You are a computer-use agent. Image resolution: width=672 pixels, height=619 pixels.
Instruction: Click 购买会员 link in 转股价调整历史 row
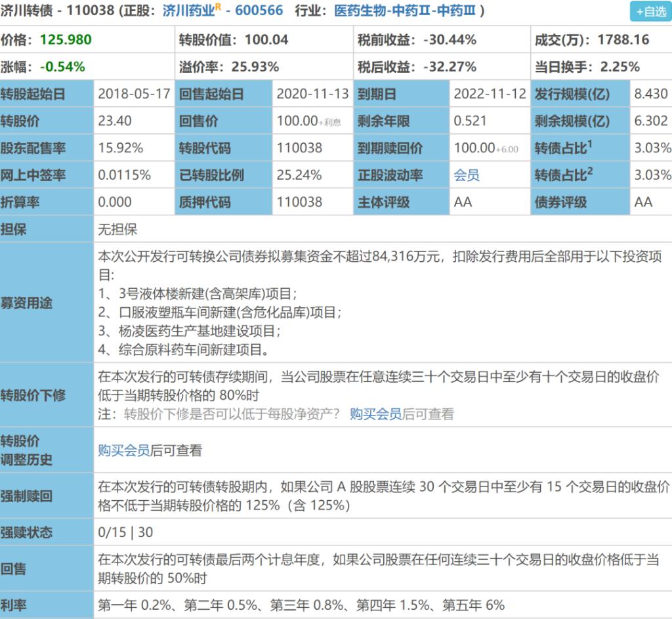pos(124,450)
